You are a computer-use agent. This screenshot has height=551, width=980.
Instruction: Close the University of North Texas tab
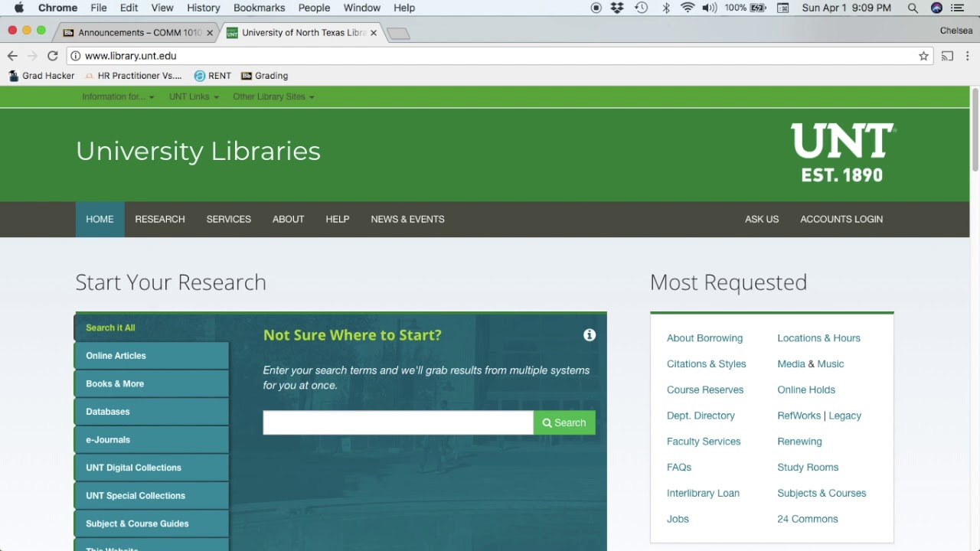point(374,33)
